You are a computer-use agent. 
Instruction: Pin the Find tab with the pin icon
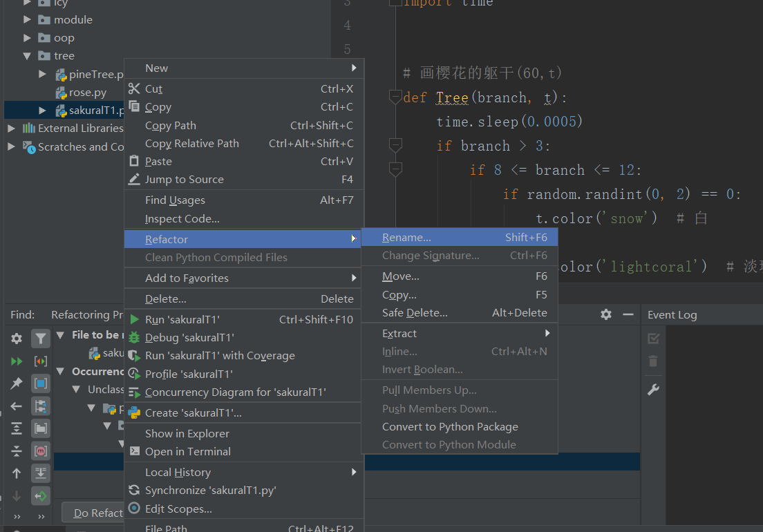coord(17,383)
